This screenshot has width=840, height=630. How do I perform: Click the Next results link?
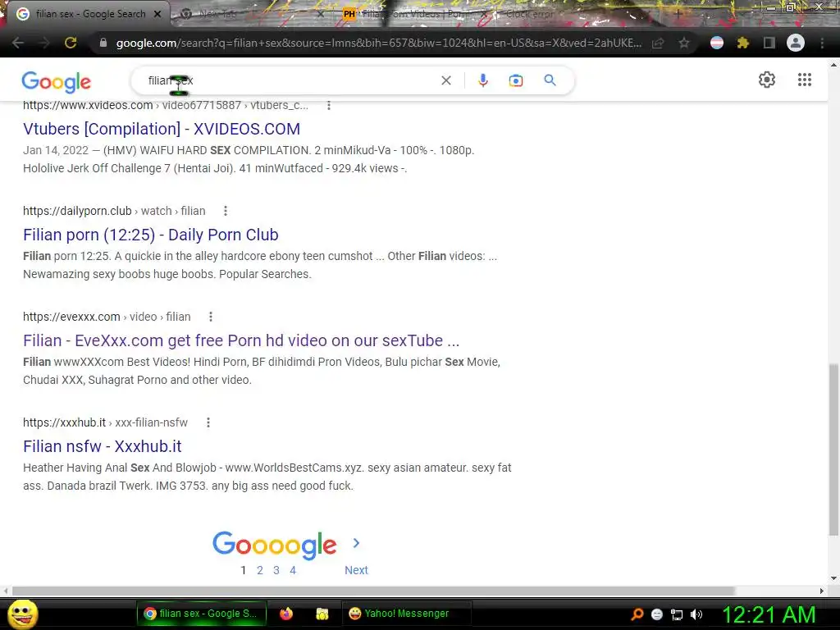[356, 570]
